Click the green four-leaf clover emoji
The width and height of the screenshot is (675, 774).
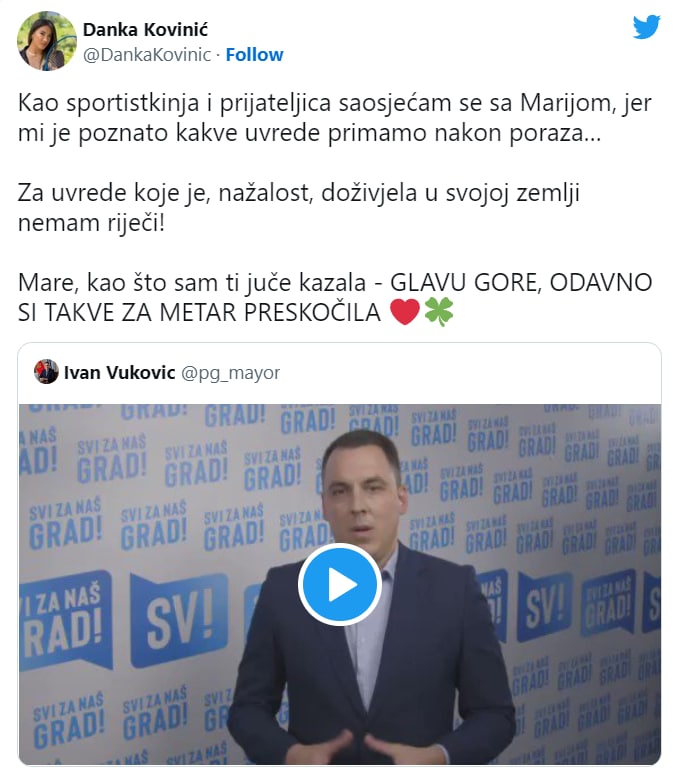pos(438,312)
